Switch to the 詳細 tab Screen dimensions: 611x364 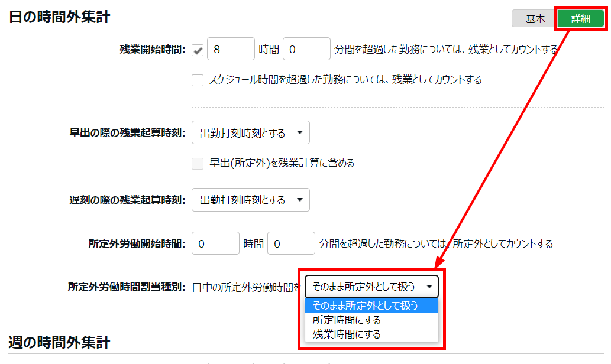coord(580,18)
